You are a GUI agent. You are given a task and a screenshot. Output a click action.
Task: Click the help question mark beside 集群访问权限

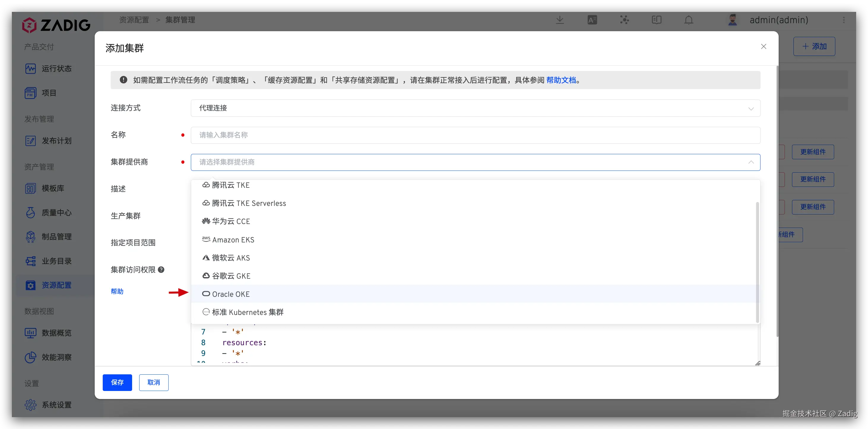coord(161,269)
